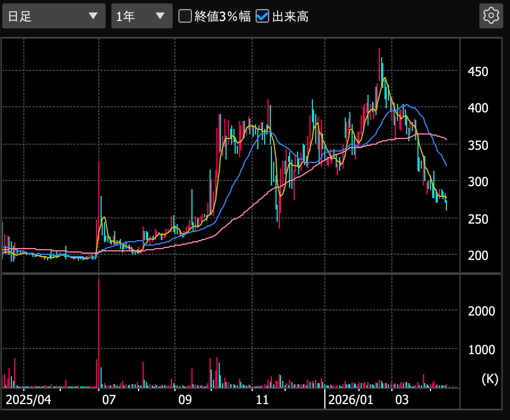Click the 出来高 label text
This screenshot has width=510, height=420.
click(290, 16)
